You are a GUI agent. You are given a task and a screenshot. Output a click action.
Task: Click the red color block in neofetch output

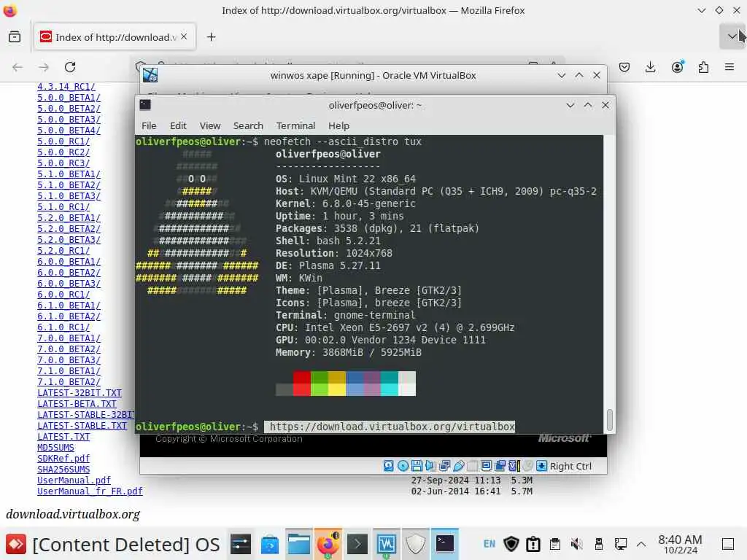pos(301,384)
